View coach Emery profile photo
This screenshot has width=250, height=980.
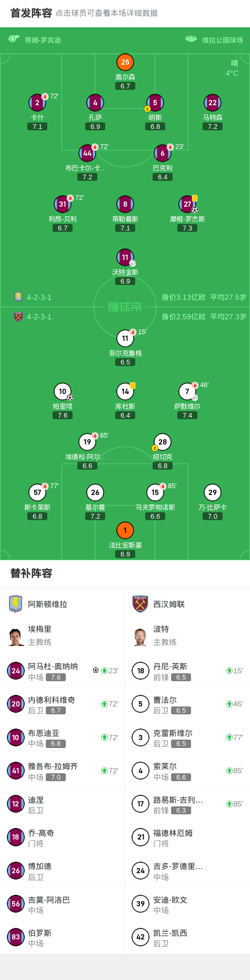coord(16,636)
